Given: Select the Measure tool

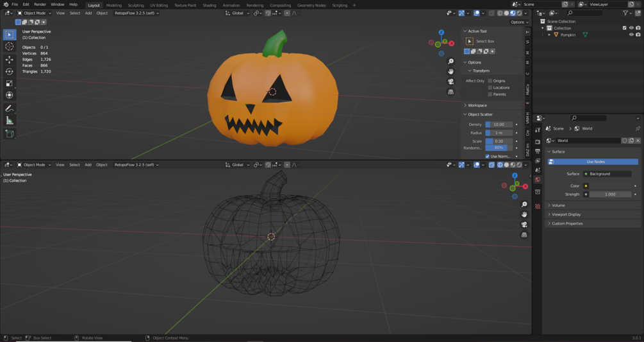Looking at the screenshot, I should [9, 121].
